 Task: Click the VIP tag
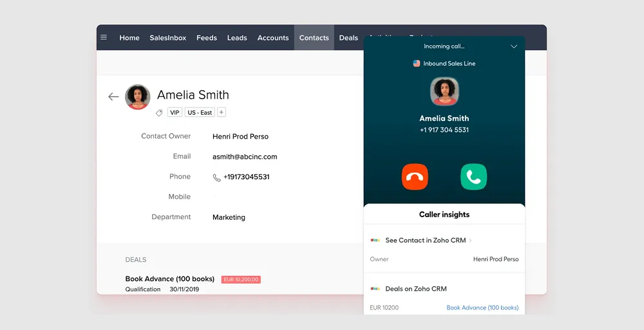pos(175,112)
